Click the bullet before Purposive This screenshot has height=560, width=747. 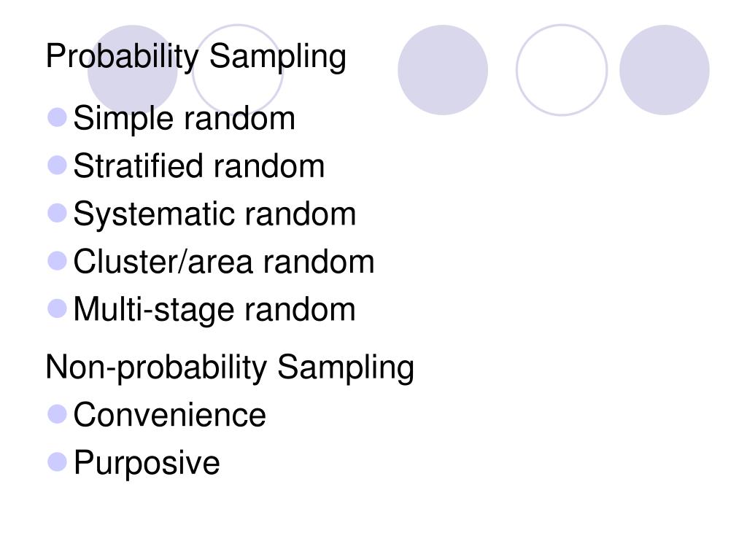tap(57, 462)
